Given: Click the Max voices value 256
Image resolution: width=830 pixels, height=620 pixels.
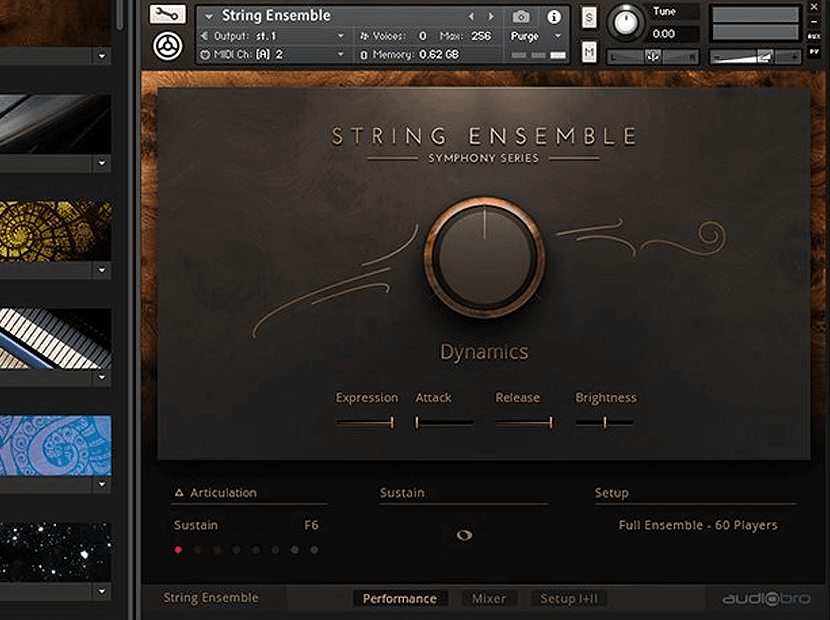Looking at the screenshot, I should (x=481, y=36).
